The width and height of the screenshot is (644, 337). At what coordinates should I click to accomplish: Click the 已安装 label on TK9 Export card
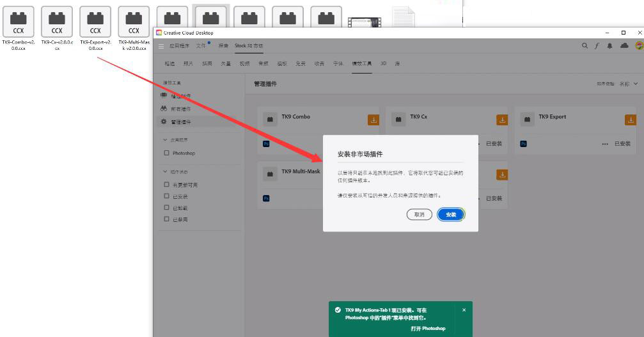click(623, 144)
